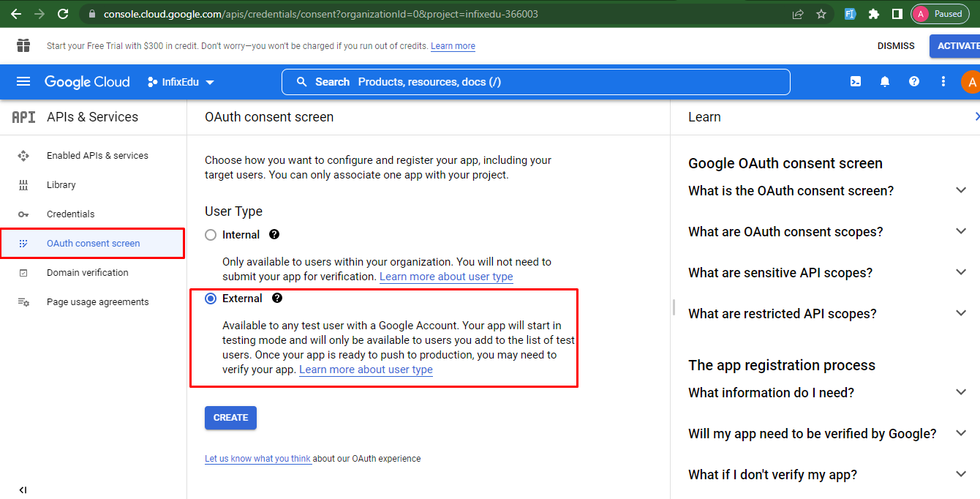The width and height of the screenshot is (980, 499).
Task: Open the browser extensions puzzle icon
Action: tap(873, 14)
